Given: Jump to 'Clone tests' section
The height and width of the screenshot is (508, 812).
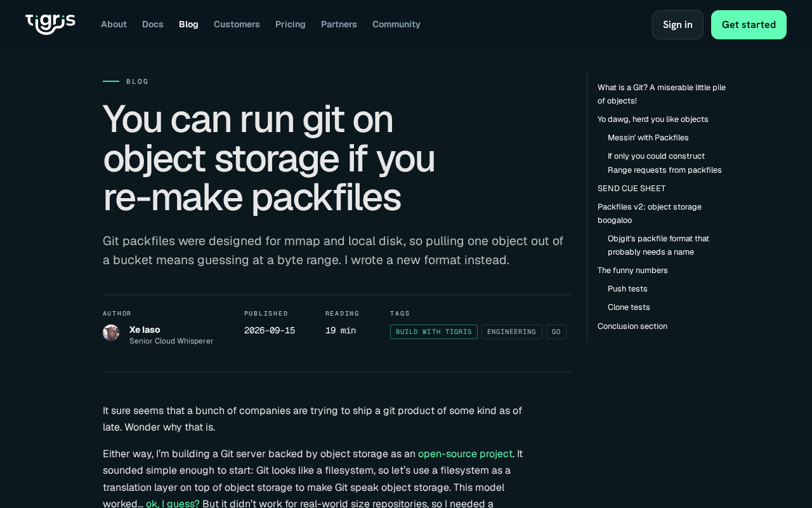Looking at the screenshot, I should point(629,307).
